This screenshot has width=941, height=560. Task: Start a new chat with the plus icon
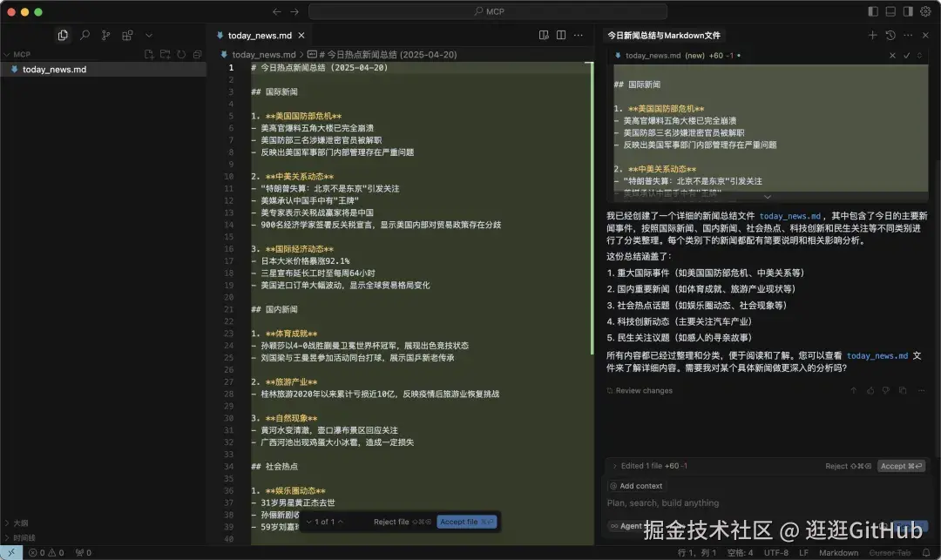(872, 35)
